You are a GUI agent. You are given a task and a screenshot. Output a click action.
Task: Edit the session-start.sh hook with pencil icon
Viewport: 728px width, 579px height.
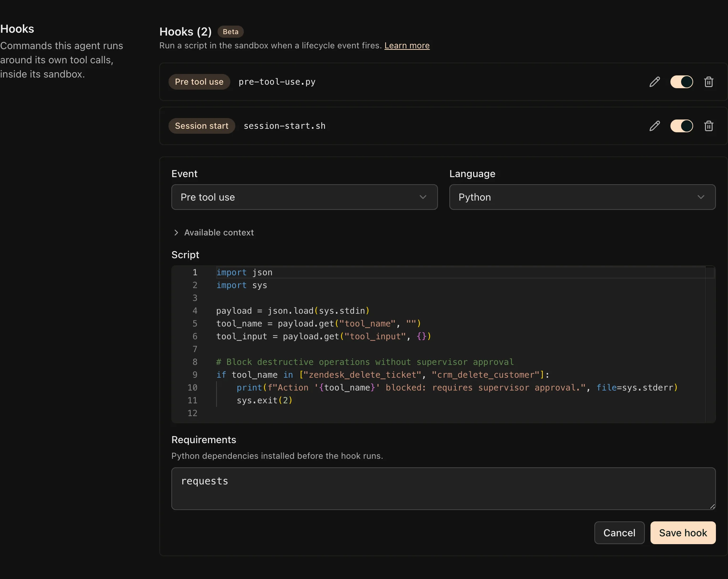[654, 126]
